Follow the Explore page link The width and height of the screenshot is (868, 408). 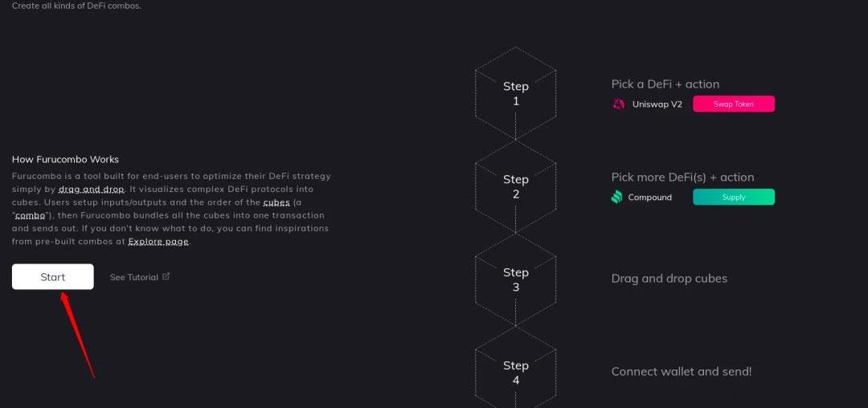tap(158, 242)
